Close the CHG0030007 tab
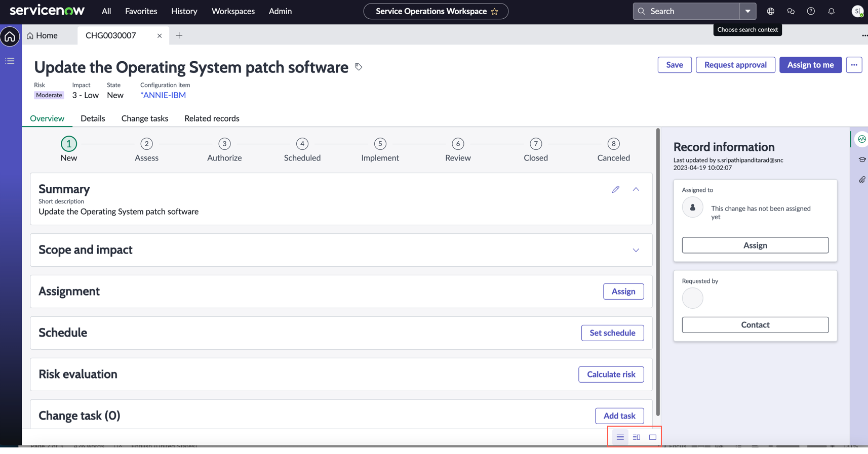 click(x=160, y=35)
